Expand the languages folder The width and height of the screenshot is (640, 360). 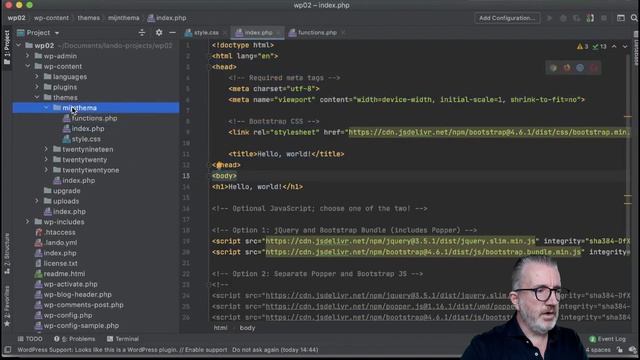click(x=37, y=77)
